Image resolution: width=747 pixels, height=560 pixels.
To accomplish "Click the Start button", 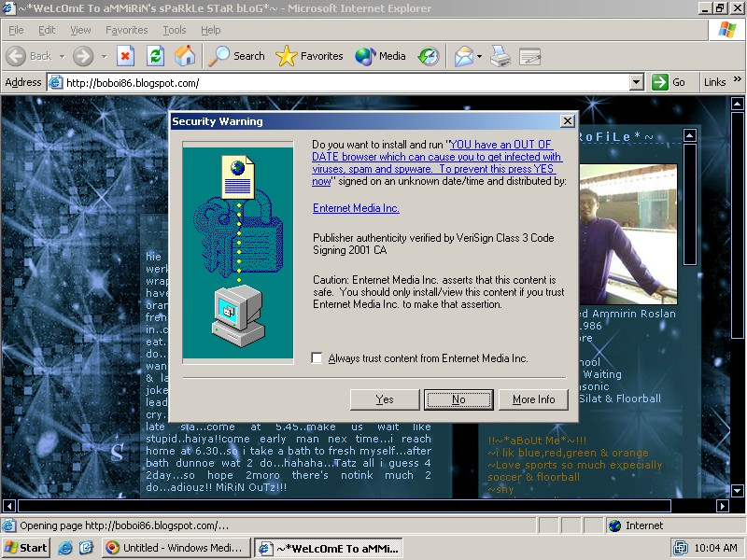I will pyautogui.click(x=26, y=548).
